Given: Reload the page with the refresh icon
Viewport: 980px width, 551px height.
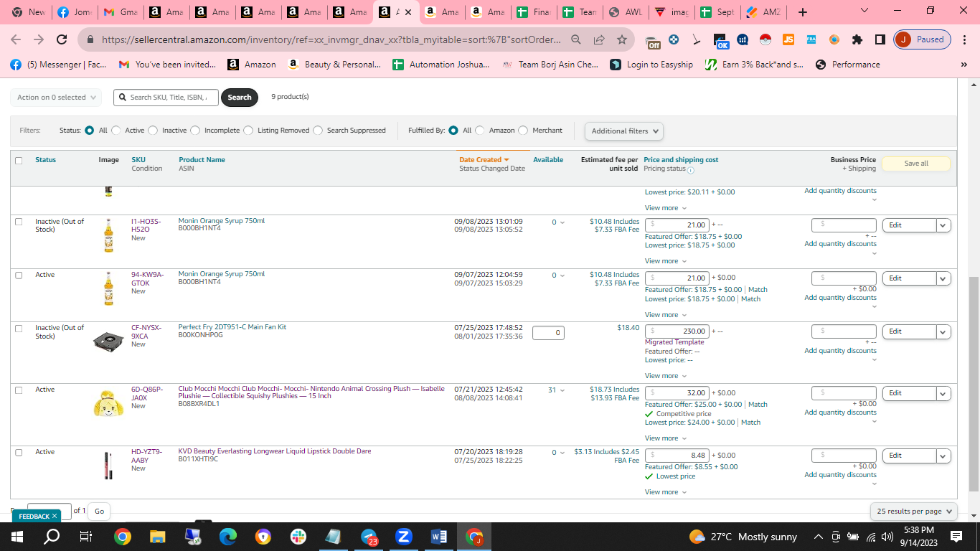Looking at the screenshot, I should pyautogui.click(x=62, y=39).
